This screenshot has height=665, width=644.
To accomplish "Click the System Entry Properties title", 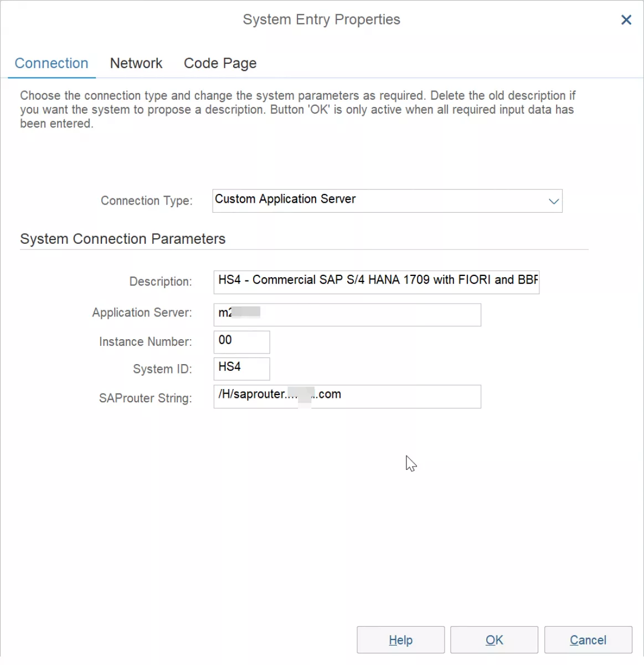I will pos(322,19).
